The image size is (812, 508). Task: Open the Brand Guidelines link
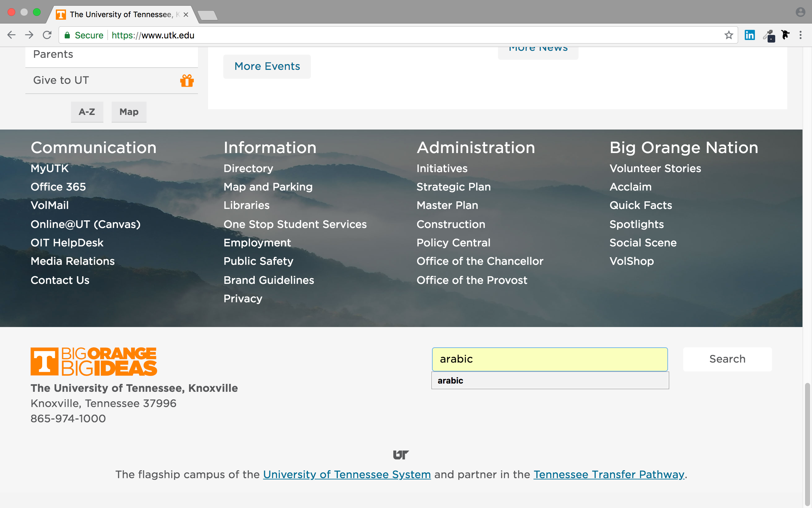[x=269, y=280]
